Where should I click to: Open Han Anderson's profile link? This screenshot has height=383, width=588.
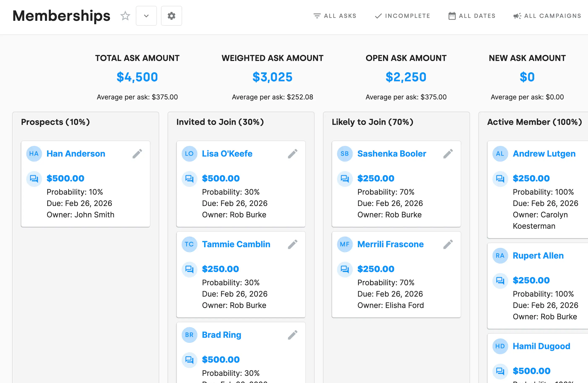(x=76, y=153)
